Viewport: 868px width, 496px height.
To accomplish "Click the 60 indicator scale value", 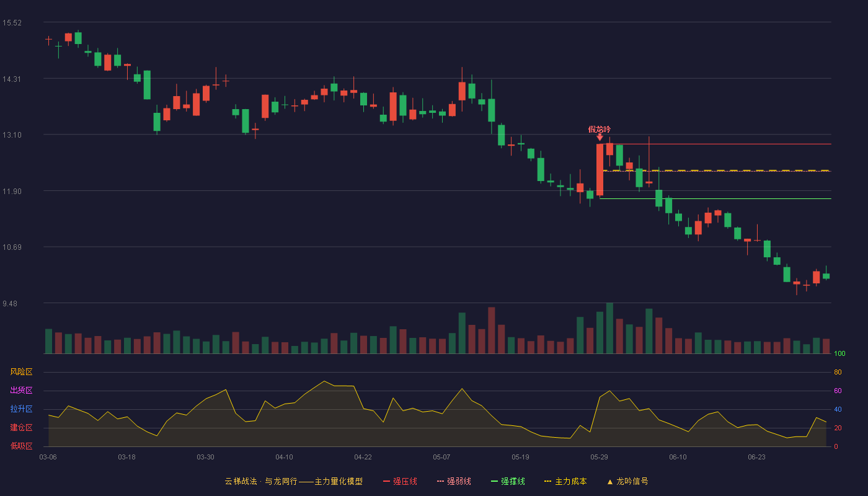I will (x=838, y=391).
